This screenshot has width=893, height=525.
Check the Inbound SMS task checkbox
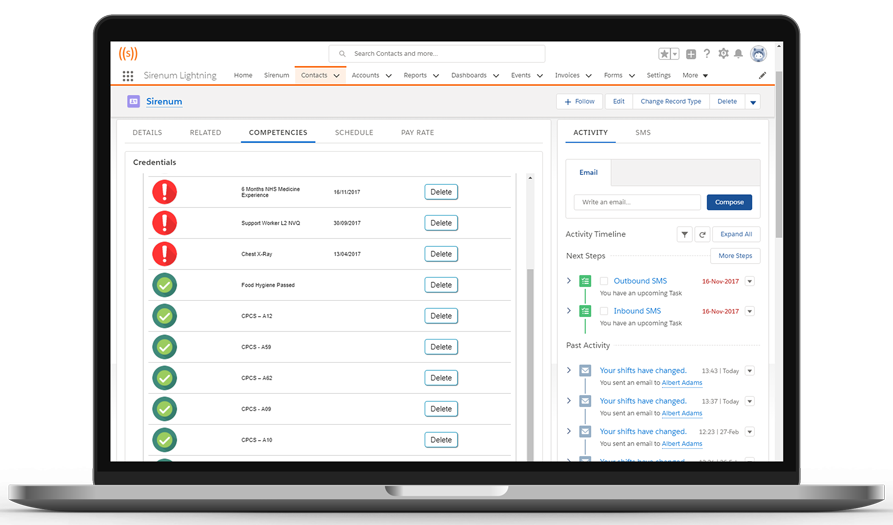[604, 312]
